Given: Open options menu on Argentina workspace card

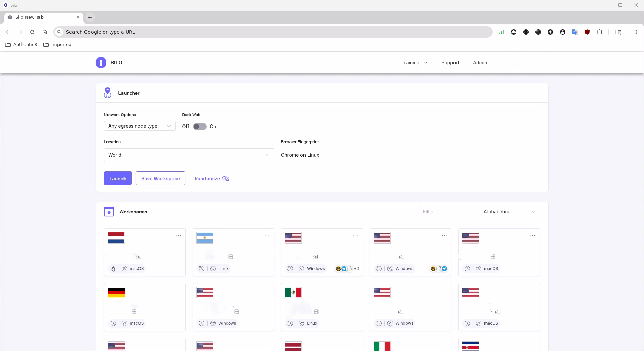Looking at the screenshot, I should [267, 235].
